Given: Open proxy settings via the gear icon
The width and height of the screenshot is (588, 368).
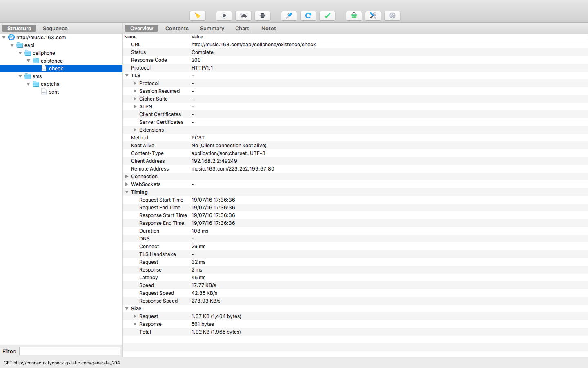Looking at the screenshot, I should 392,16.
